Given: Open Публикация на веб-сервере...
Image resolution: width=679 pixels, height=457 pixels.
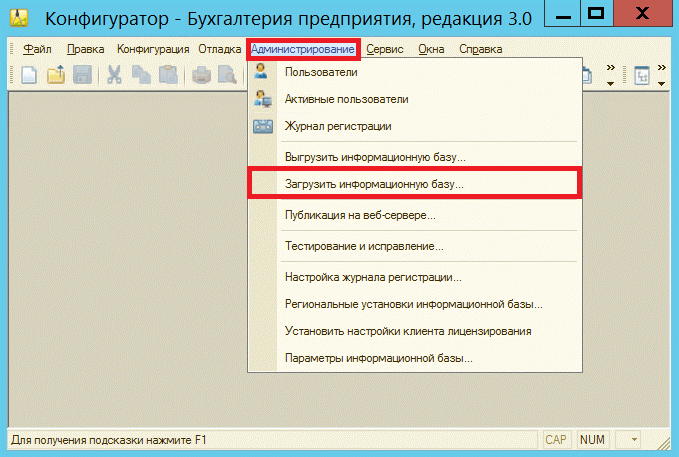Looking at the screenshot, I should point(415,215).
